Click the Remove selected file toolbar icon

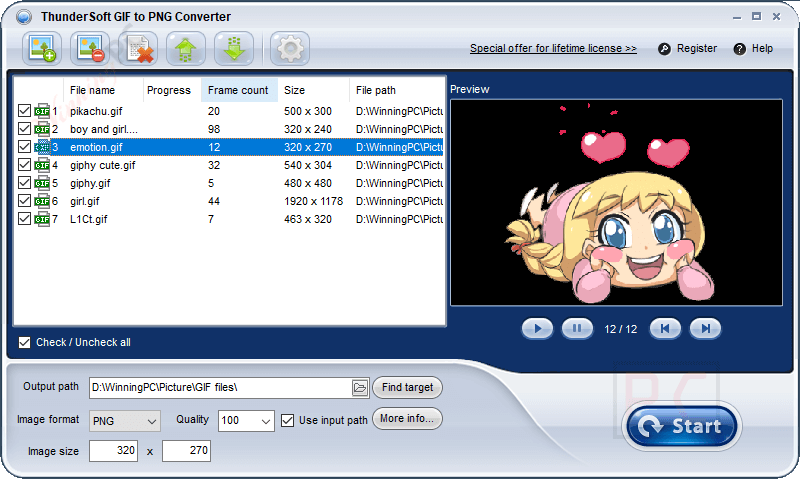(90, 49)
